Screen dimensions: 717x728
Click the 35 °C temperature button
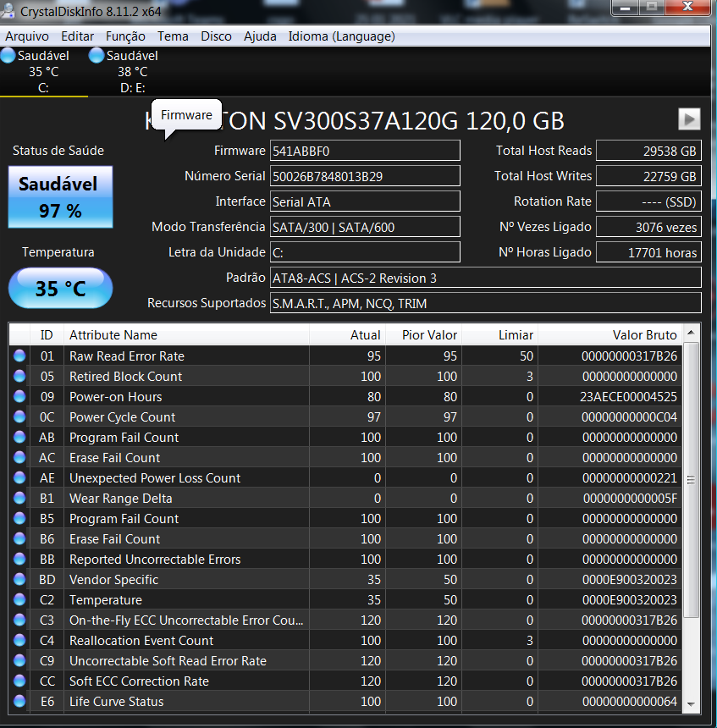click(x=60, y=288)
